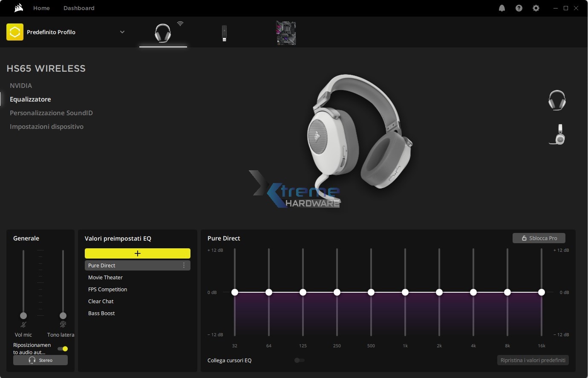This screenshot has width=588, height=378.
Task: Disable the automatic audio repositioning toggle
Action: click(x=63, y=349)
